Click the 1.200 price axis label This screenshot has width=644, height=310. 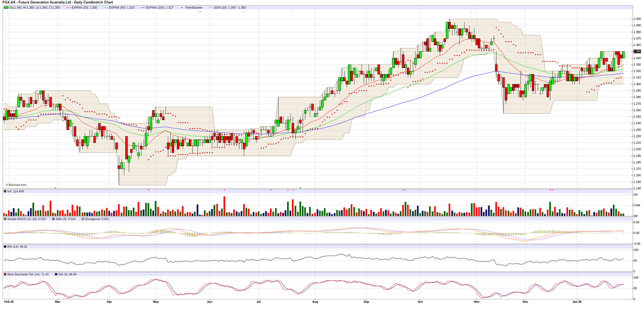click(x=637, y=149)
